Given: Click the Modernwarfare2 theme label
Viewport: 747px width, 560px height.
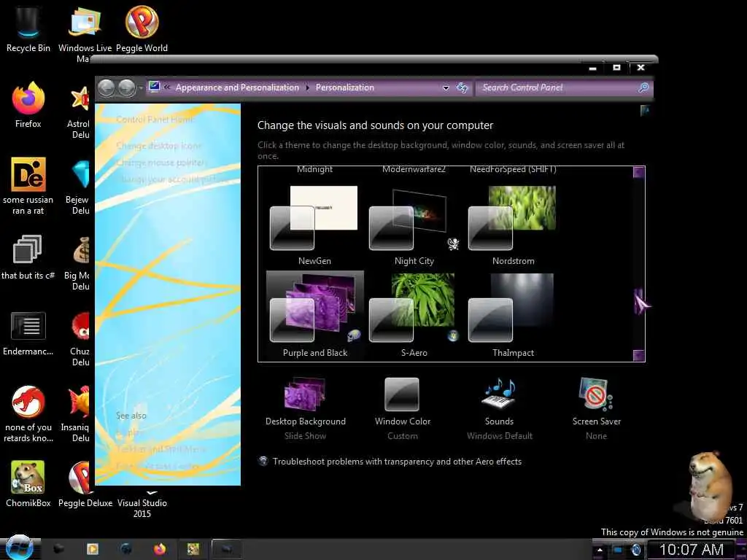Looking at the screenshot, I should point(414,169).
